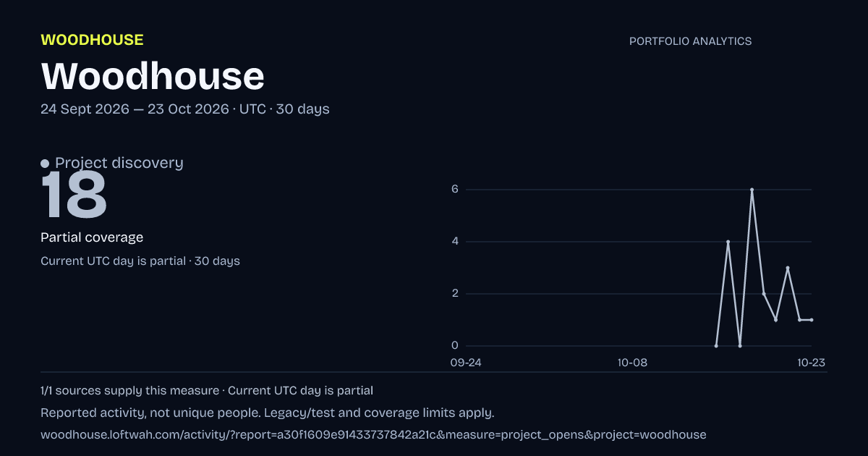Click the Project discovery legend dot

[x=45, y=164]
